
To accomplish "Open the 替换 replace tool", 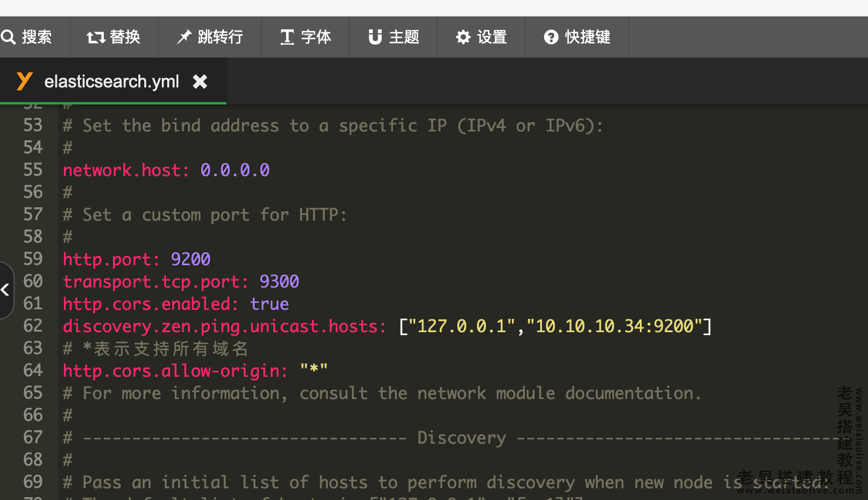I will tap(114, 37).
